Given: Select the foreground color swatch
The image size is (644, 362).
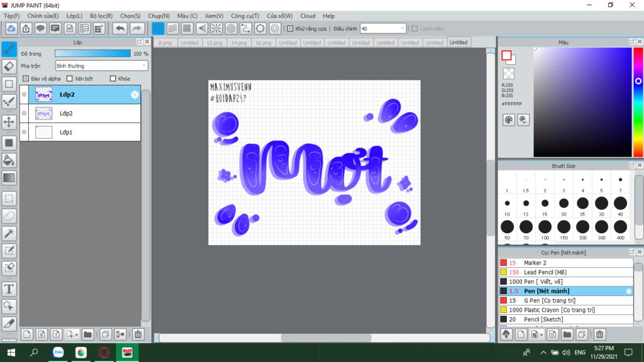Looking at the screenshot, I should coord(506,55).
